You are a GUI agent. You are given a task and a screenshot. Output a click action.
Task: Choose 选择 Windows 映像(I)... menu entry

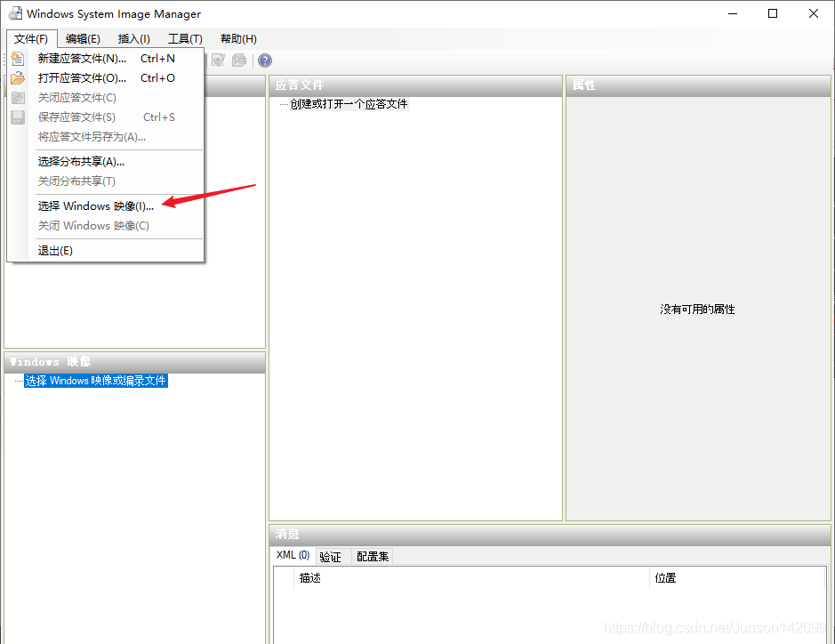(x=106, y=206)
